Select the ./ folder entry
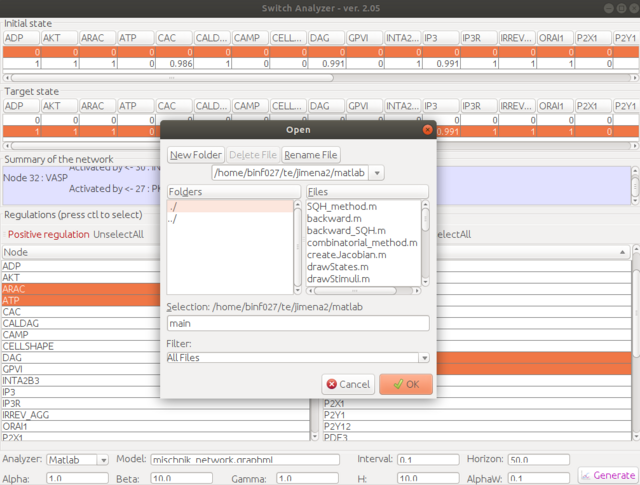The height and width of the screenshot is (485, 640). tap(232, 206)
